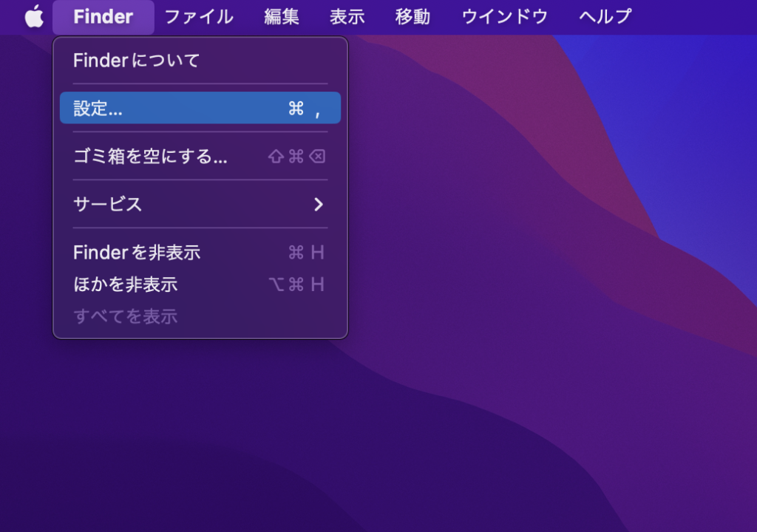Select the highlighted 設定... menu item
The height and width of the screenshot is (532, 757).
pos(200,108)
